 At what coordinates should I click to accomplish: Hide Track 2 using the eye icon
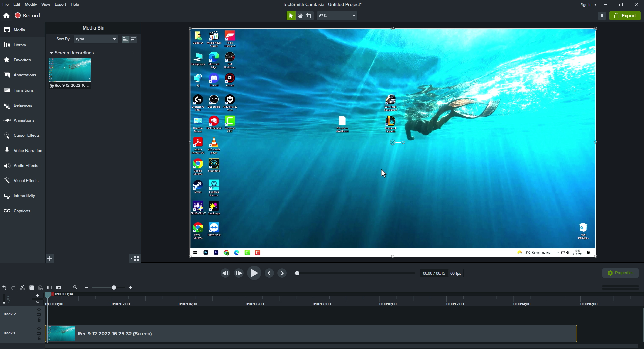tap(39, 310)
